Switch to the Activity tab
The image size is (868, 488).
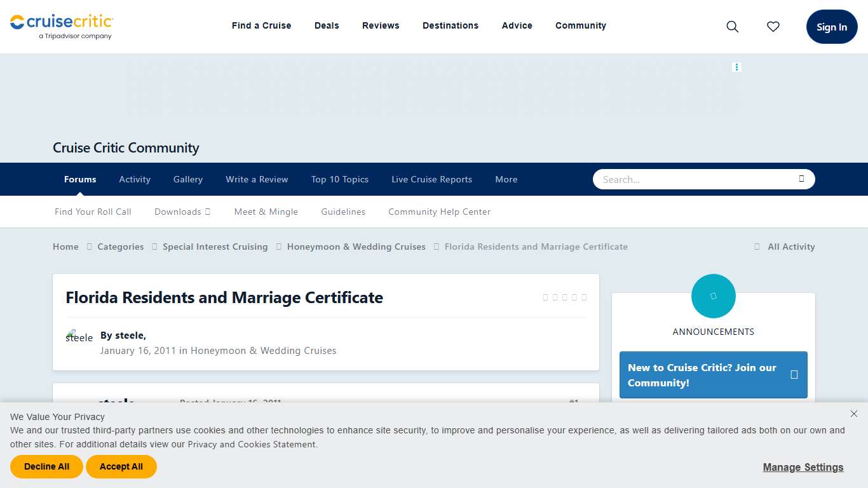pyautogui.click(x=134, y=179)
